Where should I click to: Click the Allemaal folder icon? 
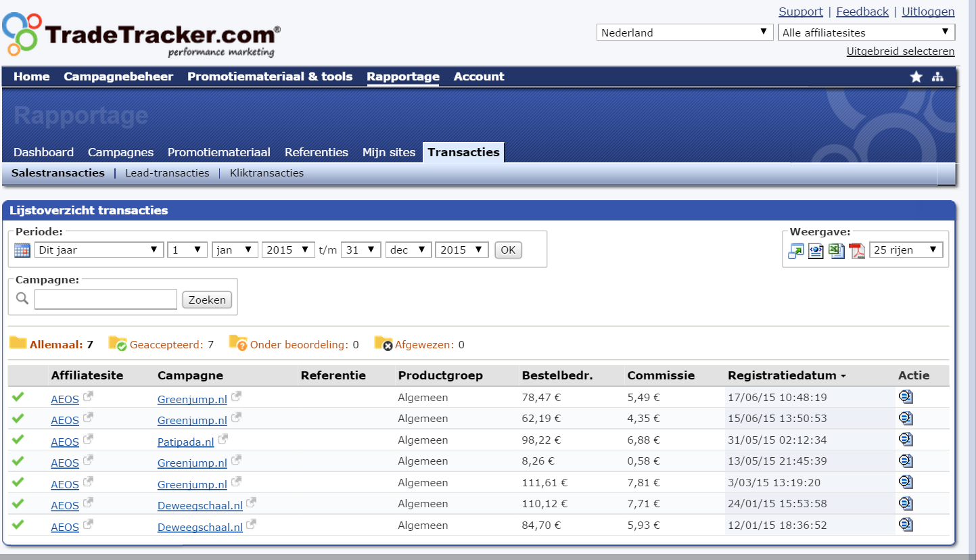18,343
